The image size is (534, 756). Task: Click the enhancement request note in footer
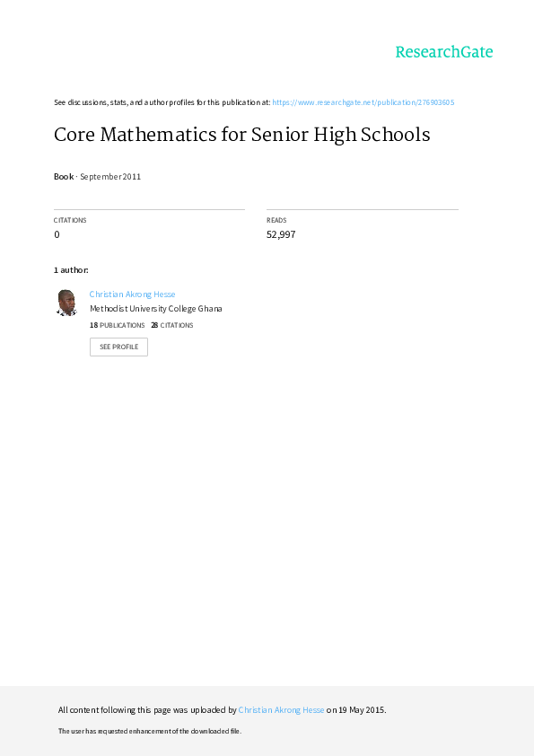tap(150, 731)
